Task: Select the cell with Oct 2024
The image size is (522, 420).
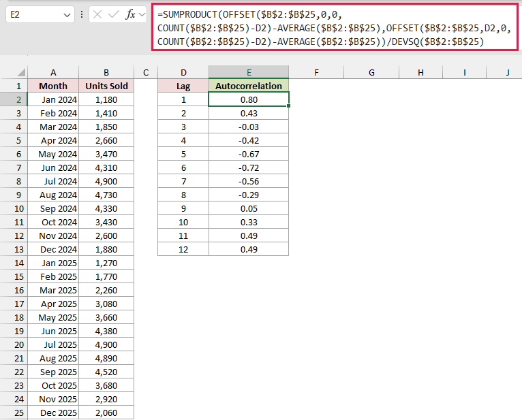Action: (x=53, y=222)
